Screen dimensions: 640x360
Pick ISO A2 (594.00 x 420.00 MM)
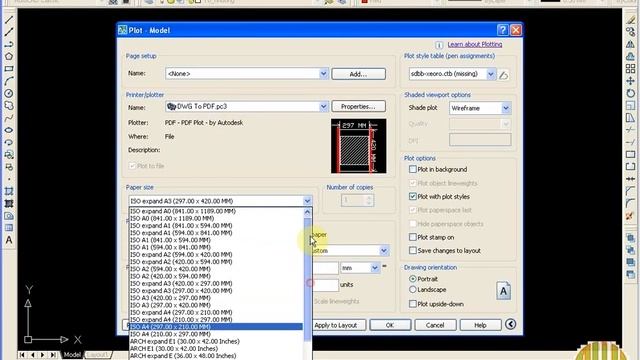(x=216, y=269)
